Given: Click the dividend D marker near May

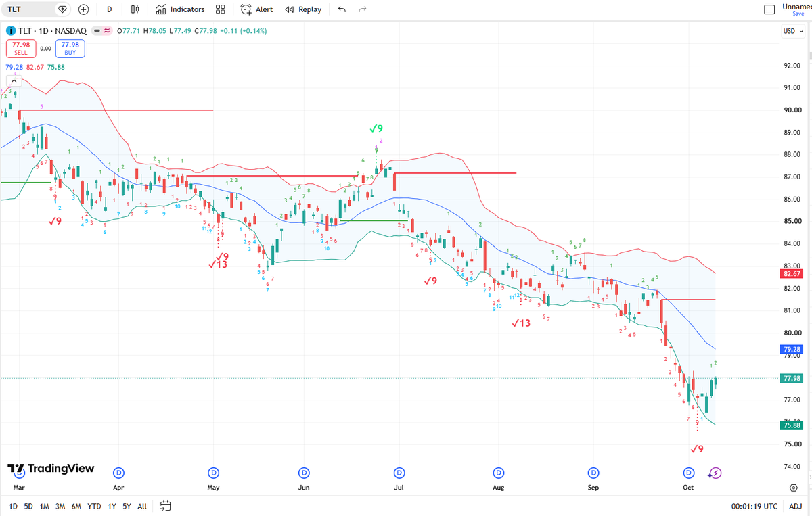Looking at the screenshot, I should click(214, 472).
